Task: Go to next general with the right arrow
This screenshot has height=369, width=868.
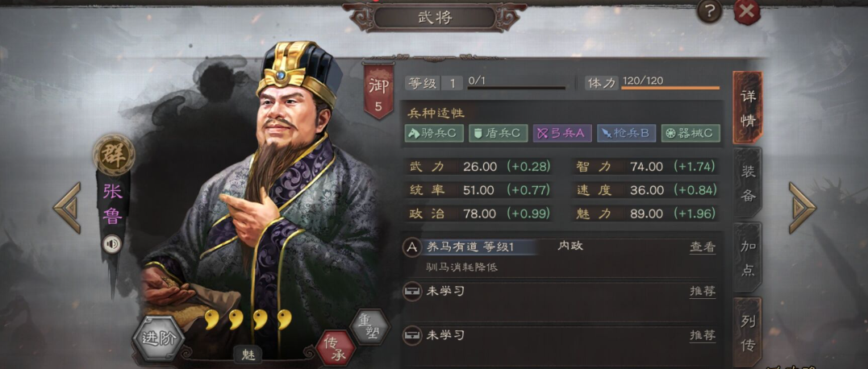Action: pos(802,207)
